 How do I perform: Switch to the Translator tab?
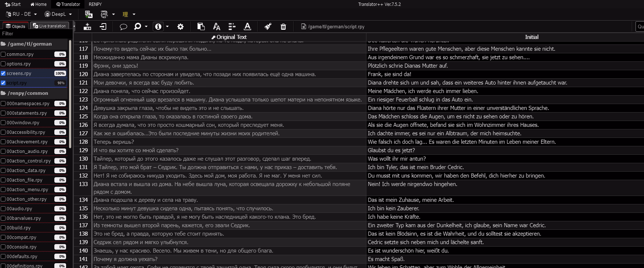pyautogui.click(x=68, y=4)
